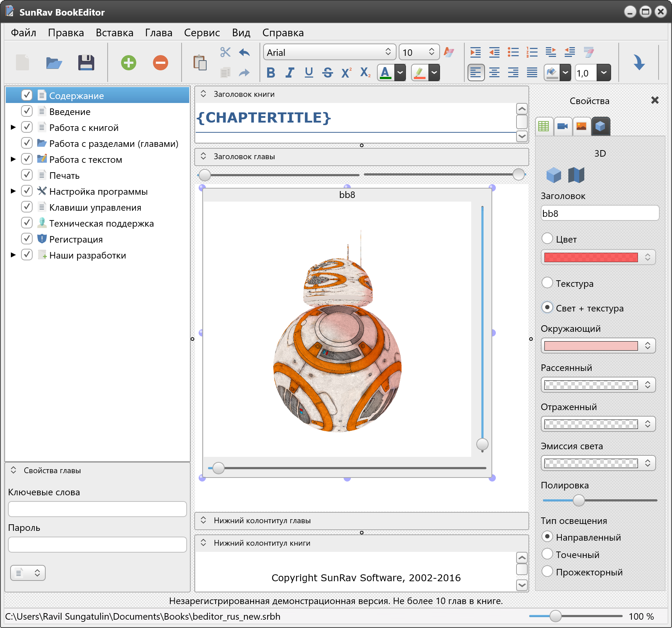
Task: Open the Вставка menu
Action: click(115, 33)
